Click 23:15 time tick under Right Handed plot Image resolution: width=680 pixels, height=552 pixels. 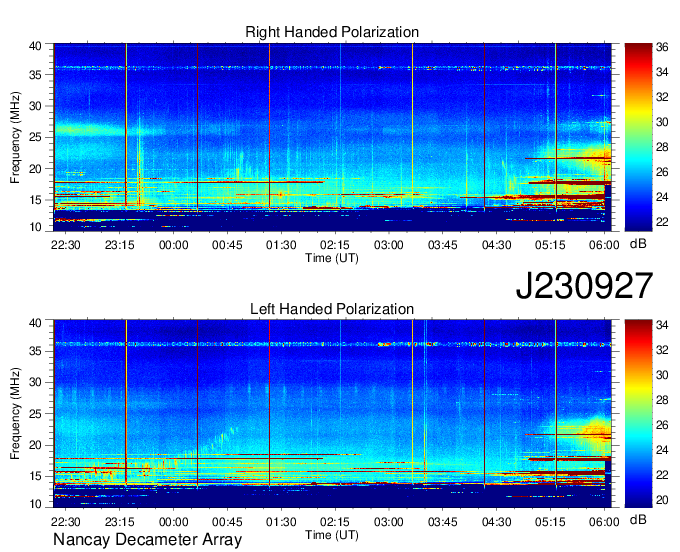pyautogui.click(x=120, y=245)
